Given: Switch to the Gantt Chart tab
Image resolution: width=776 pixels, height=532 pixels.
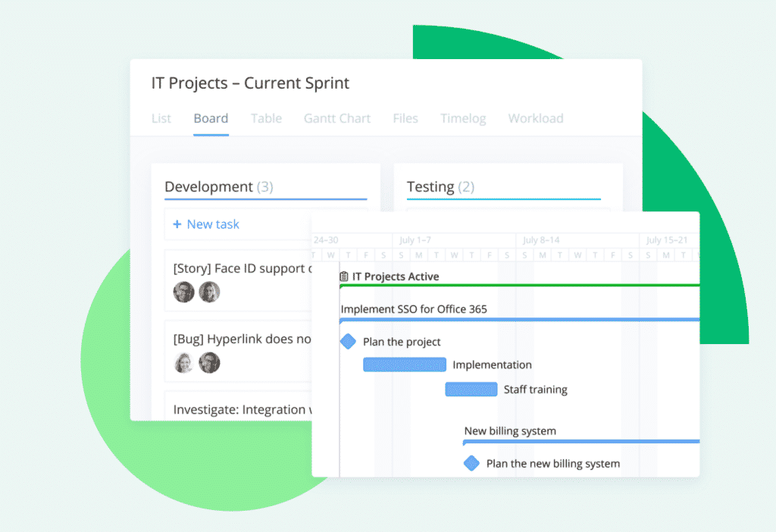Looking at the screenshot, I should tap(337, 119).
